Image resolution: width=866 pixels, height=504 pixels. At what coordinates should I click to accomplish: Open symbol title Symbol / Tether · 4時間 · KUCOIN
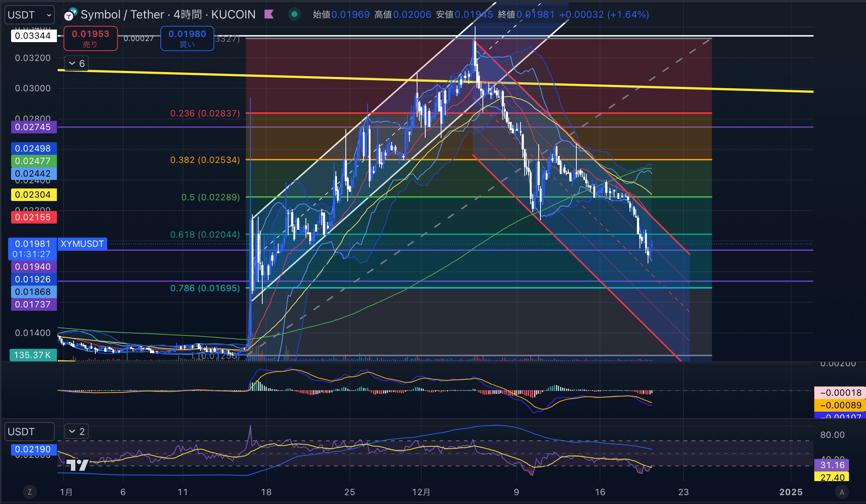(168, 14)
